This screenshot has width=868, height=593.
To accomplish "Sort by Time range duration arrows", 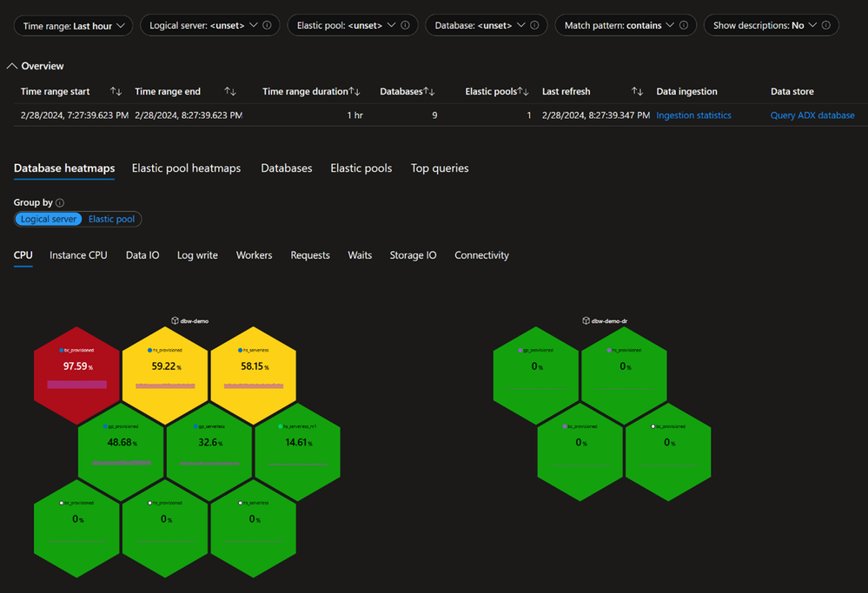I will click(354, 91).
